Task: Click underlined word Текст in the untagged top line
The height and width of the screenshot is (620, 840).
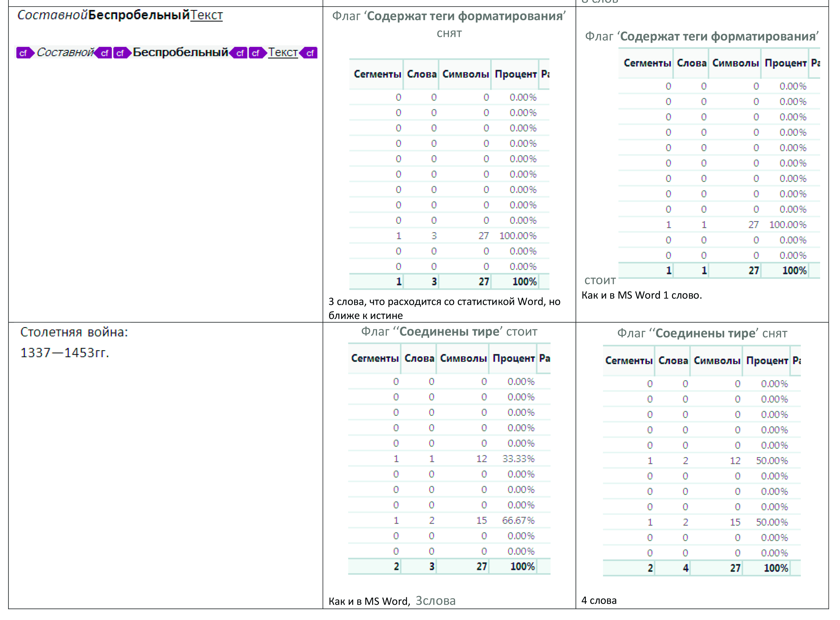Action: pyautogui.click(x=206, y=15)
